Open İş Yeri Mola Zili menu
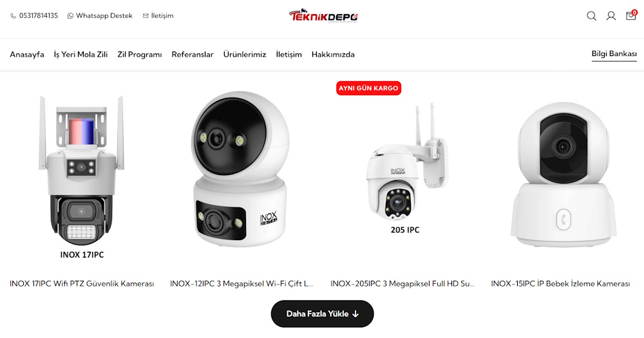 (x=80, y=55)
